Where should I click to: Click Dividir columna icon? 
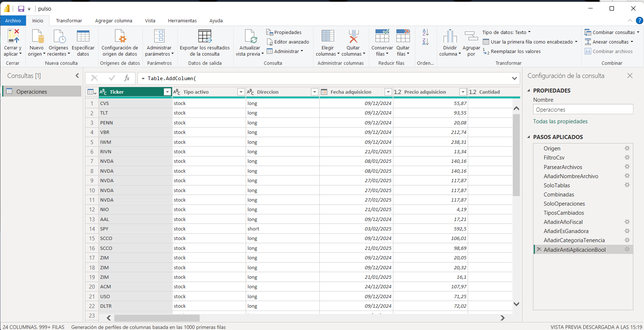[450, 36]
